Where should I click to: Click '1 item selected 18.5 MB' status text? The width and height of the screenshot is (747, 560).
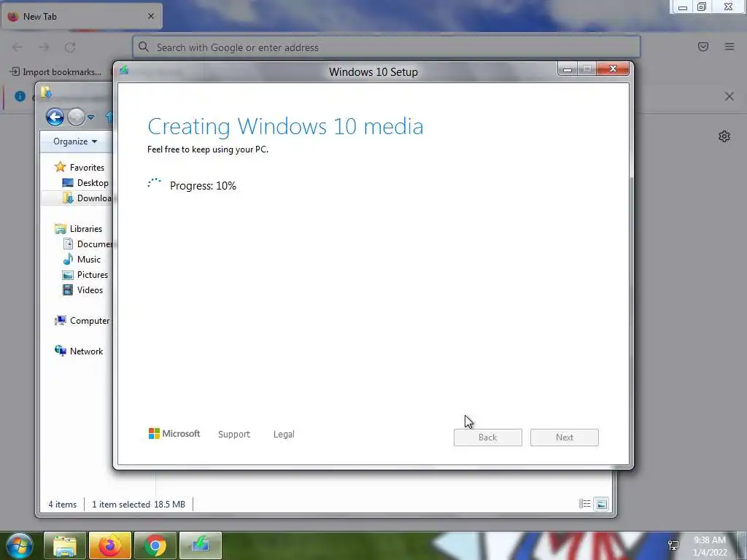point(138,505)
